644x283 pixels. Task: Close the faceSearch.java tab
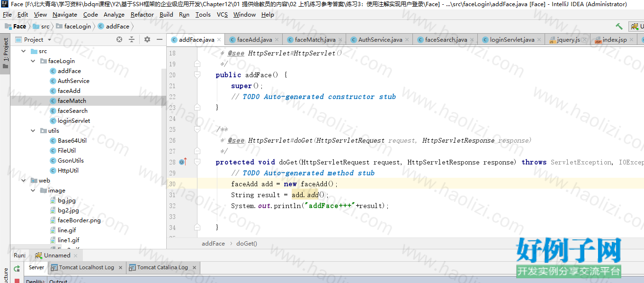coord(472,40)
